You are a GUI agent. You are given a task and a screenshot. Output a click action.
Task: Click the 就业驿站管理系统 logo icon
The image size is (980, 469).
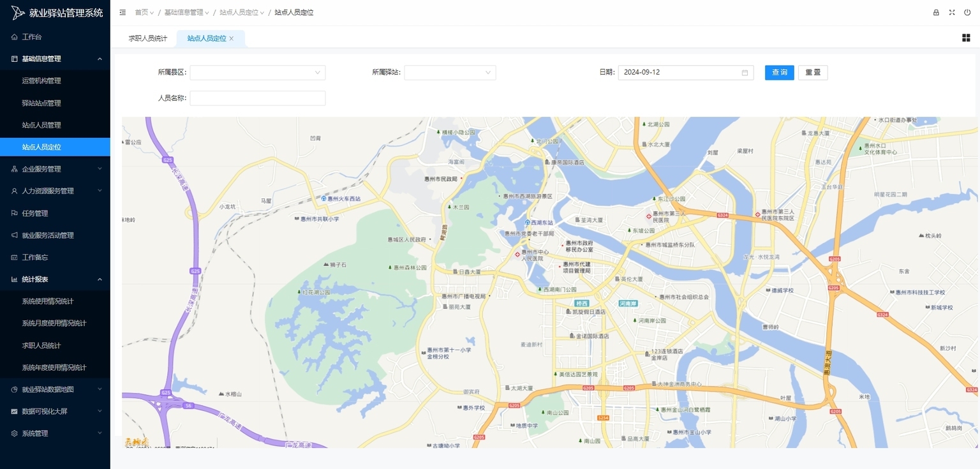tap(18, 13)
